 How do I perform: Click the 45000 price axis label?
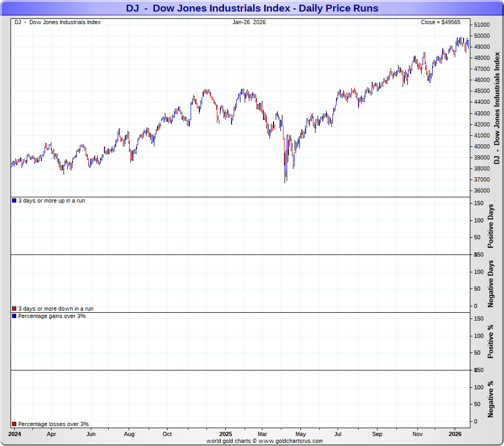(x=481, y=91)
